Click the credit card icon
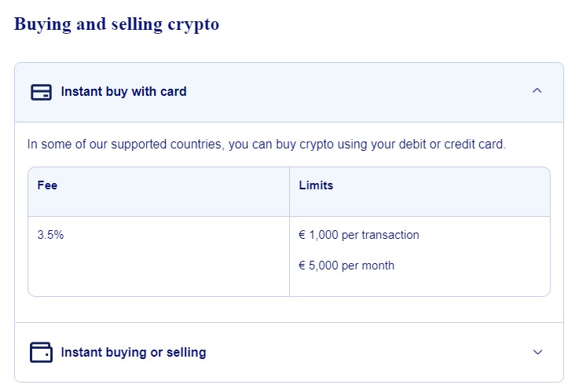The image size is (579, 392). [41, 92]
